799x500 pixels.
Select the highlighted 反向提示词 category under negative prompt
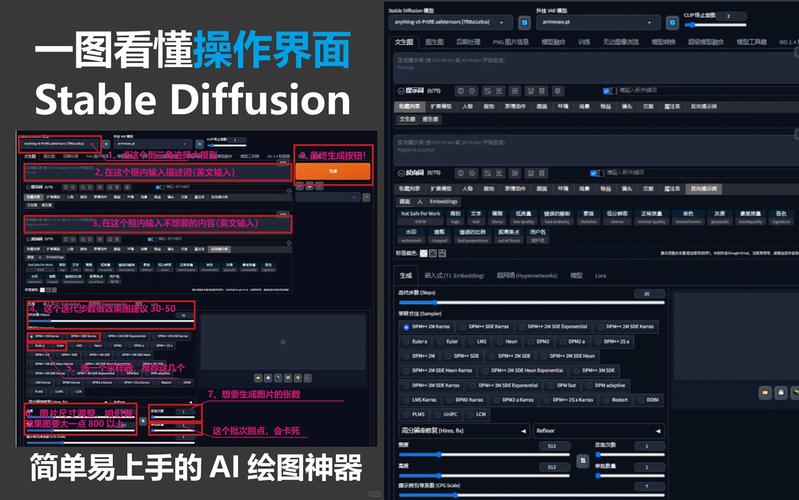(704, 189)
